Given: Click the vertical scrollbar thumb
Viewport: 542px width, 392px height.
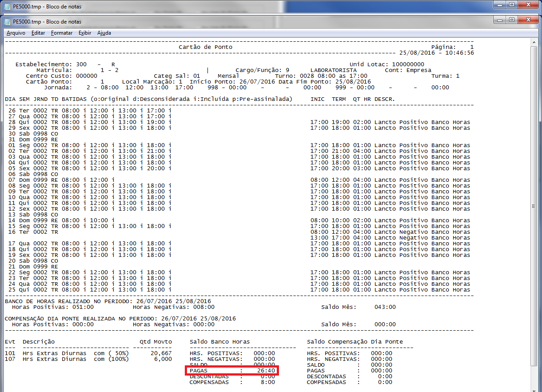Looking at the screenshot, I should (534, 206).
